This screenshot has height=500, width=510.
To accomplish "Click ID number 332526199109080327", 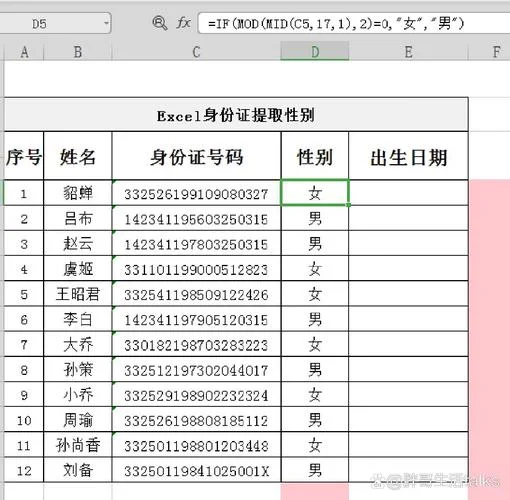I will coord(196,194).
